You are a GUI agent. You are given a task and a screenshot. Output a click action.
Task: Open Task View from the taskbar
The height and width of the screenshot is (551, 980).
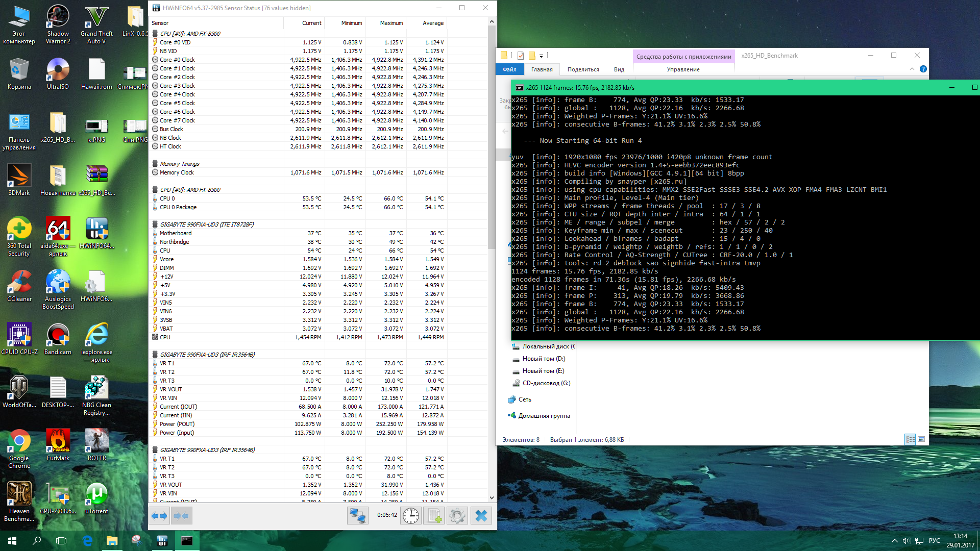tap(61, 541)
